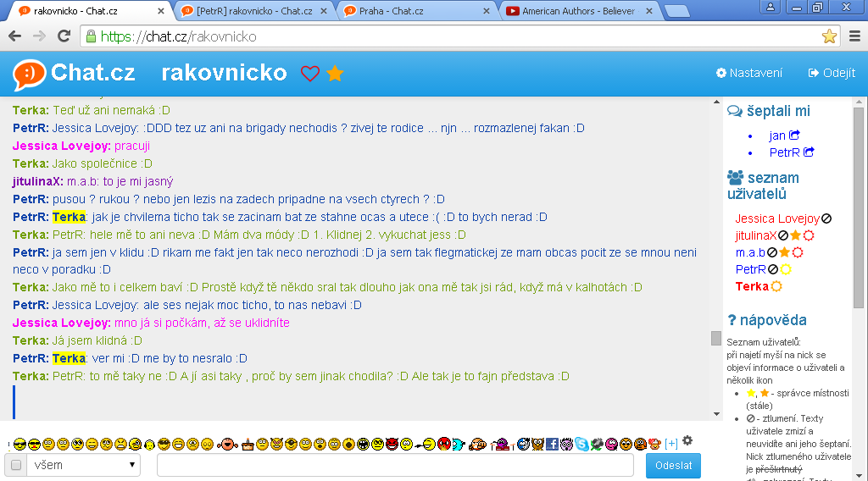The width and height of the screenshot is (868, 481).
Task: Click the orange star next to m.a.b
Action: pos(784,252)
